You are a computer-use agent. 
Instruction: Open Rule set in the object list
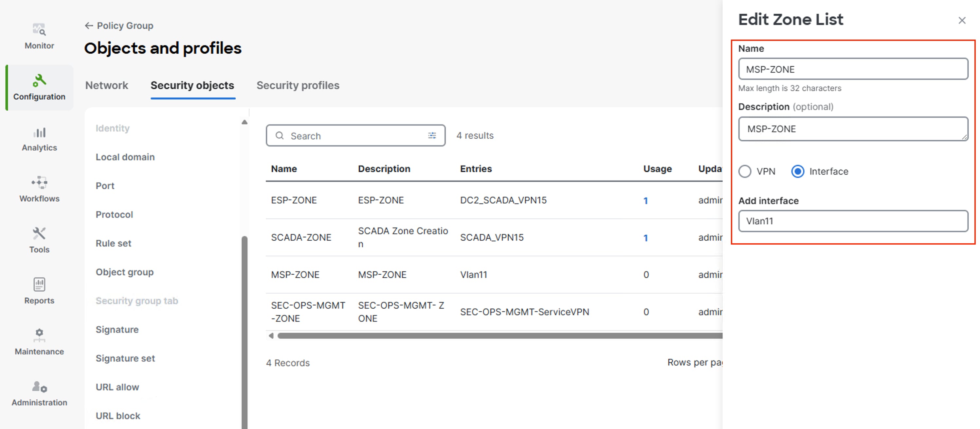(113, 243)
